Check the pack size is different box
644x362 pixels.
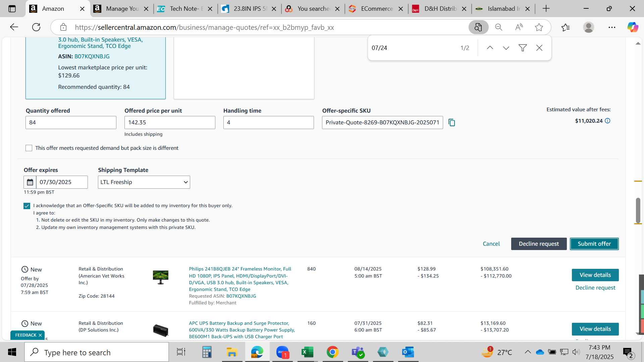(29, 148)
